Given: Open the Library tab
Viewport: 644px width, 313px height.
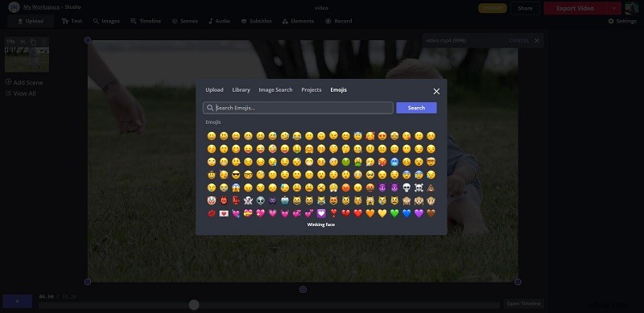Looking at the screenshot, I should click(241, 90).
